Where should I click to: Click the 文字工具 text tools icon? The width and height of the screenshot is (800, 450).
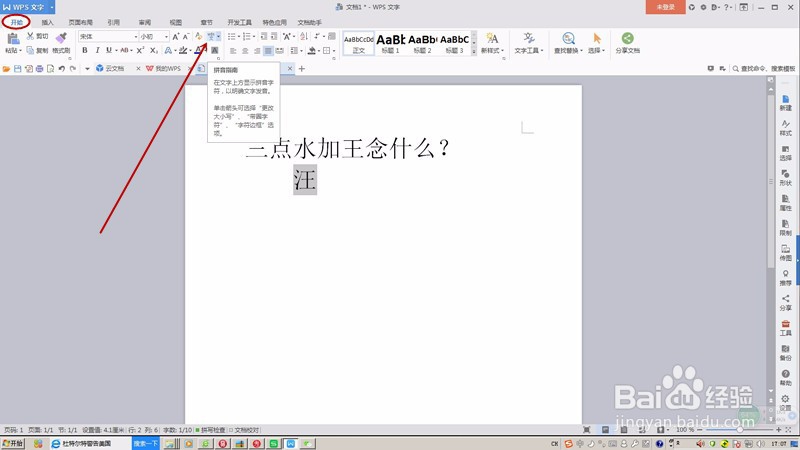coord(529,39)
